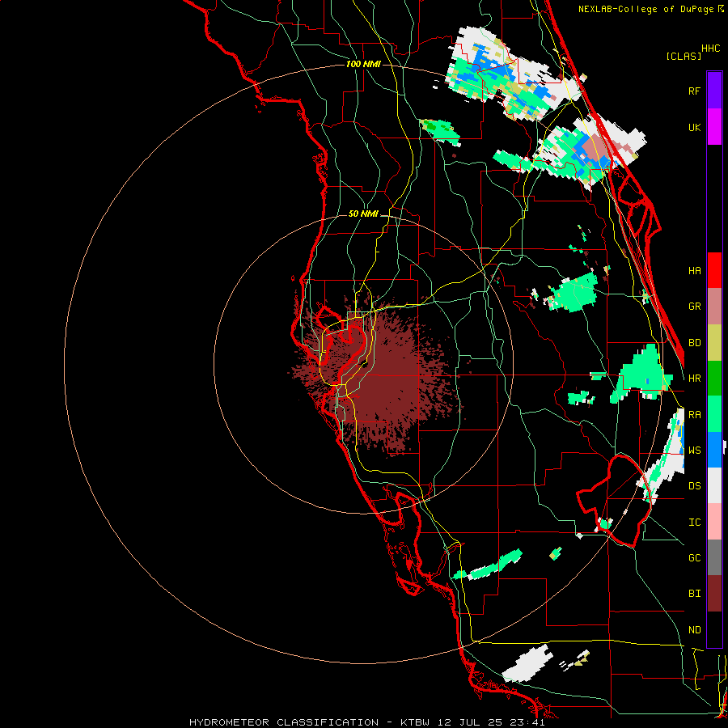Image resolution: width=728 pixels, height=728 pixels.
Task: Select the BD big drops legend swatch
Action: 714,343
